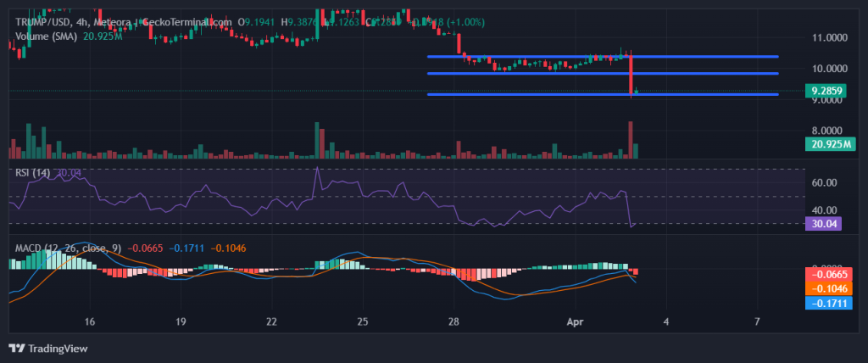
Task: Select the Volume (SMA) indicator legend
Action: 47,36
